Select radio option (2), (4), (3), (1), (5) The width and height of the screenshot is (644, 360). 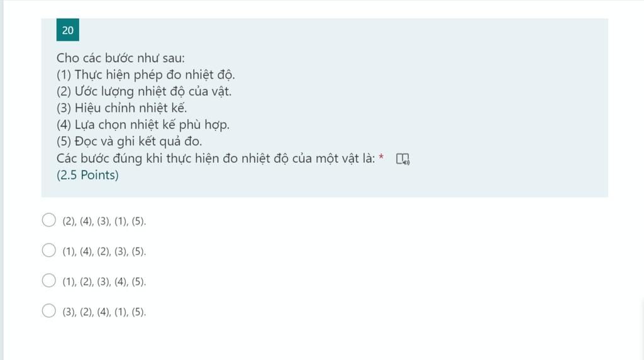pyautogui.click(x=49, y=220)
